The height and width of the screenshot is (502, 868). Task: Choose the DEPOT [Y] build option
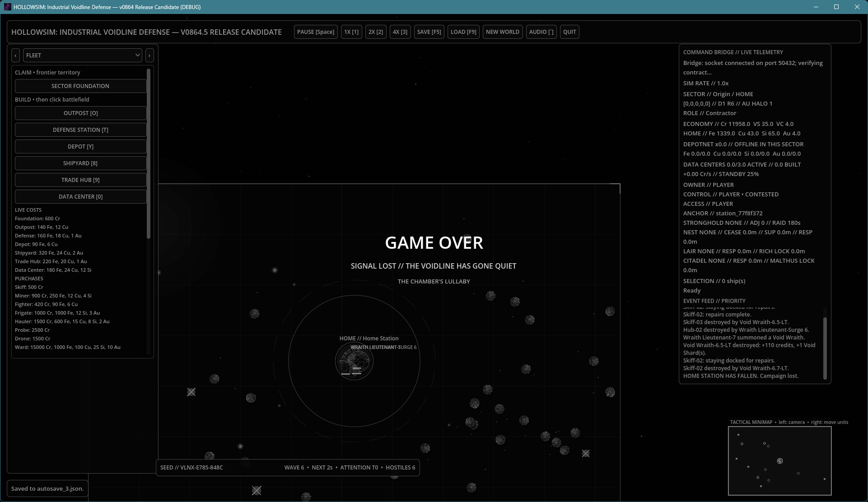click(x=80, y=147)
